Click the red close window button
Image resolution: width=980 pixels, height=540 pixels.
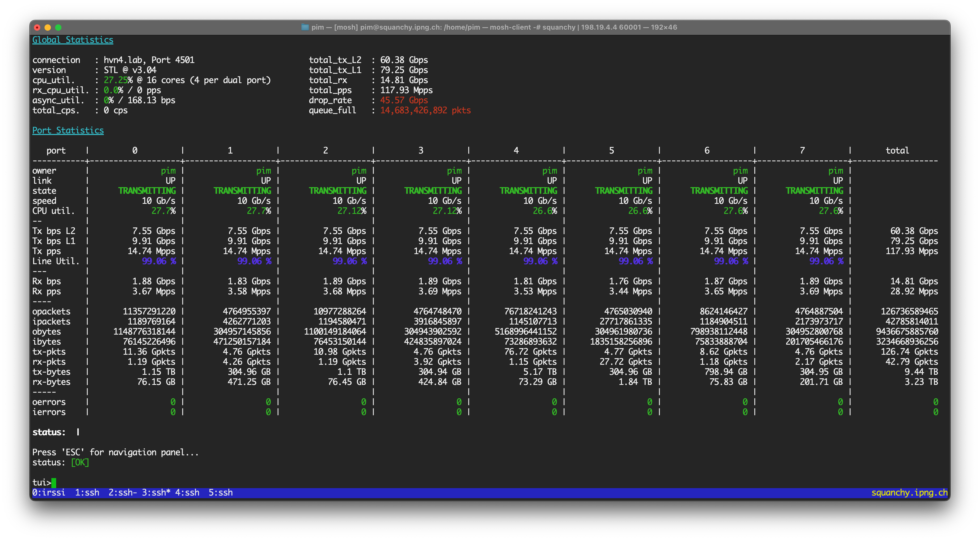pos(37,27)
